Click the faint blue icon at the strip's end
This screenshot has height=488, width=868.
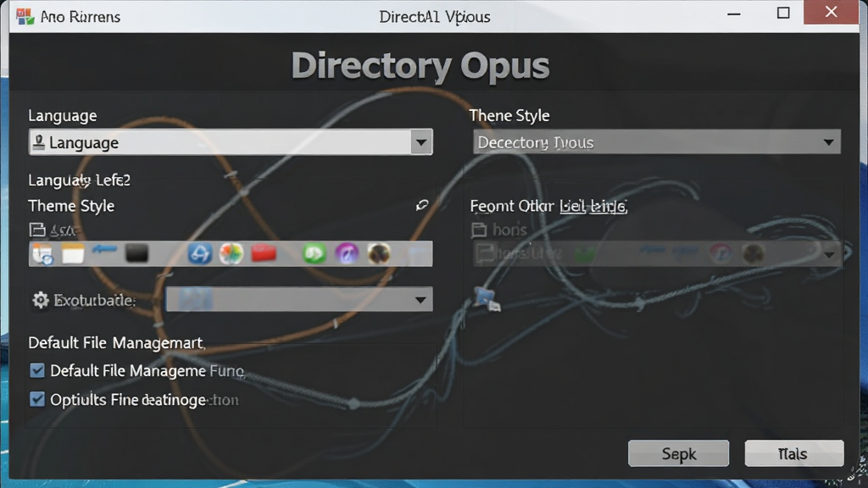coord(419,255)
